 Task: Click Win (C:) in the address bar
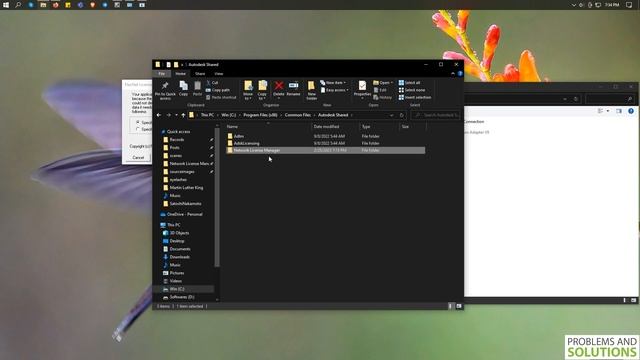click(229, 115)
